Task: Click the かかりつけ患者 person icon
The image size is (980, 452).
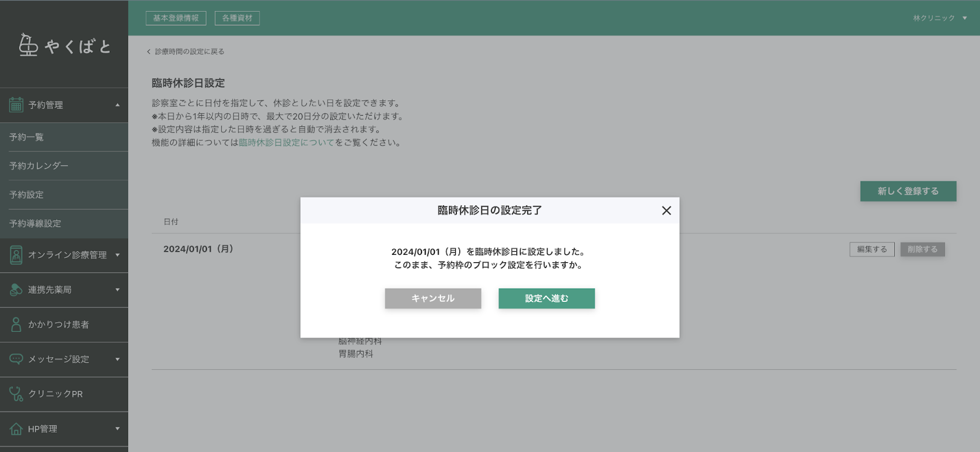Action: pyautogui.click(x=16, y=325)
